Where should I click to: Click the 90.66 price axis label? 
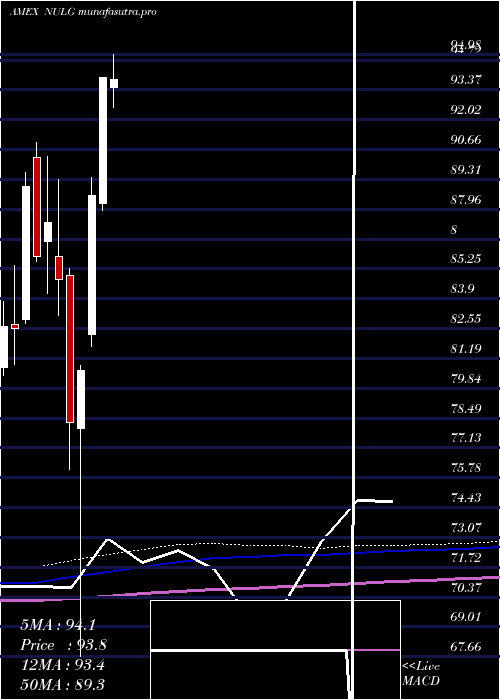tap(466, 140)
